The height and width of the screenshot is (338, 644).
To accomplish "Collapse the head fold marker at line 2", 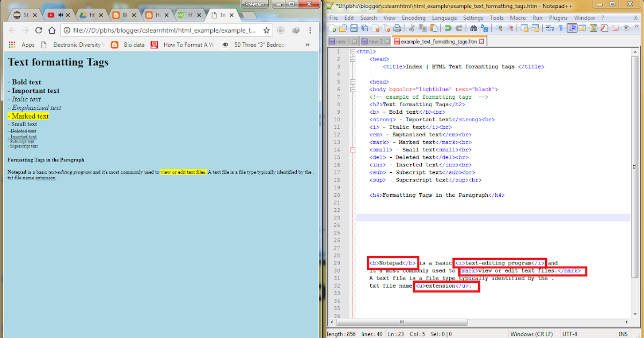I will [352, 60].
